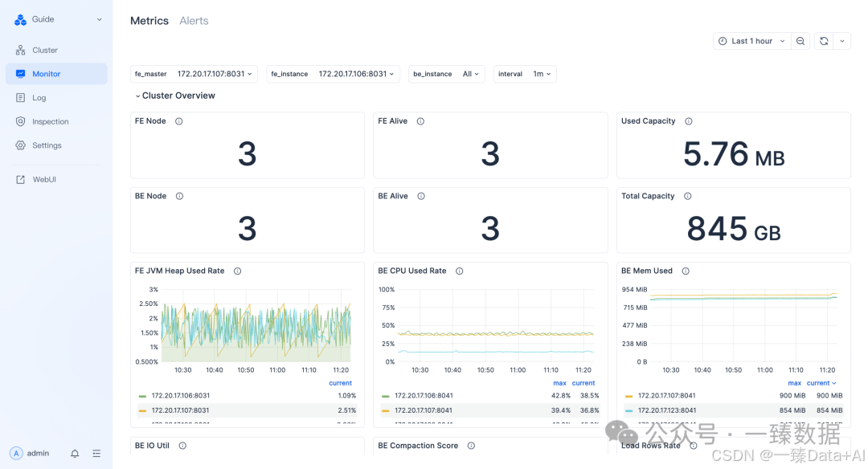Viewport: 868px width, 469px height.
Task: Open the Cluster page in sidebar
Action: point(56,51)
